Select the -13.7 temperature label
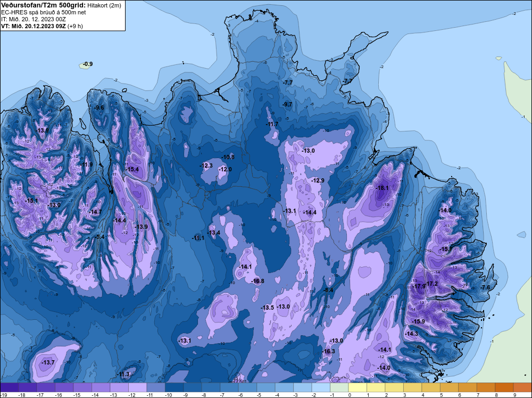Viewport: 532px width, 398px height. click(x=48, y=362)
